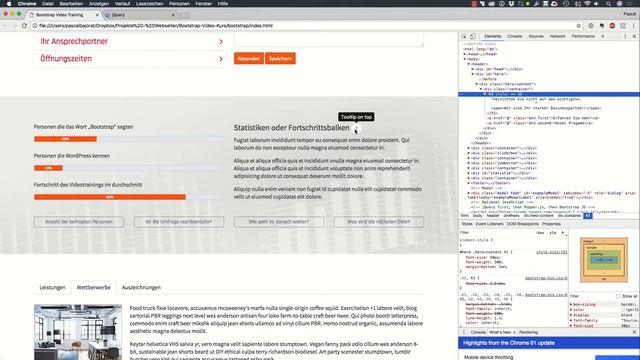
Task: Open the Chrome three-dot menu
Action: 634,25
